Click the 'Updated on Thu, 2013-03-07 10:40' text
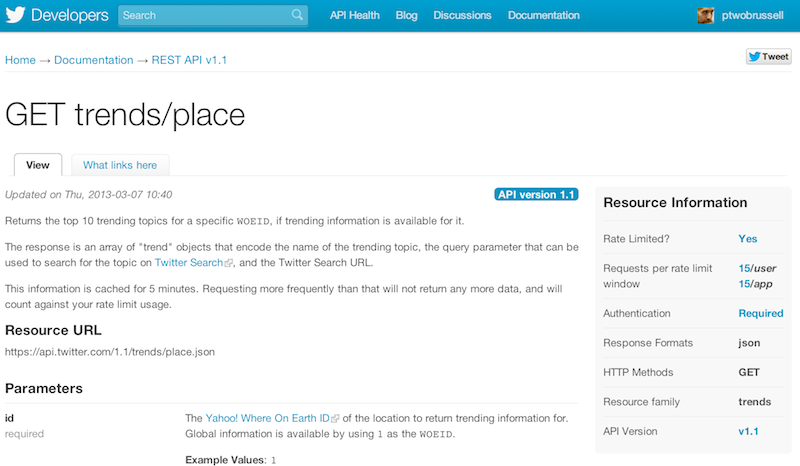Image resolution: width=800 pixels, height=466 pixels. [89, 194]
